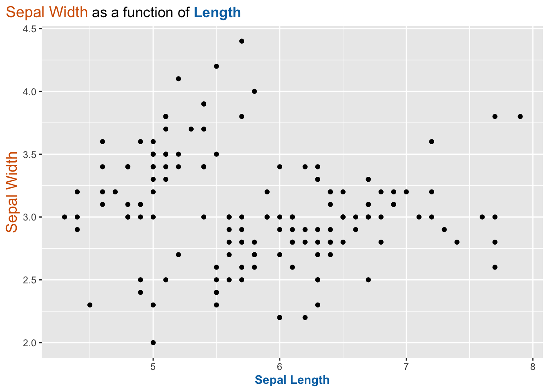Image resolution: width=549 pixels, height=392 pixels.
Task: Click the words 'as a function of' in title
Action: point(141,13)
